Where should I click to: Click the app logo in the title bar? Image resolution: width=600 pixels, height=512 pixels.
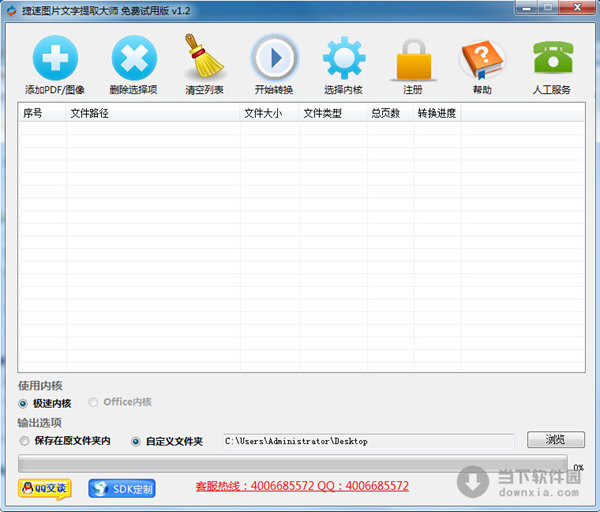11,11
